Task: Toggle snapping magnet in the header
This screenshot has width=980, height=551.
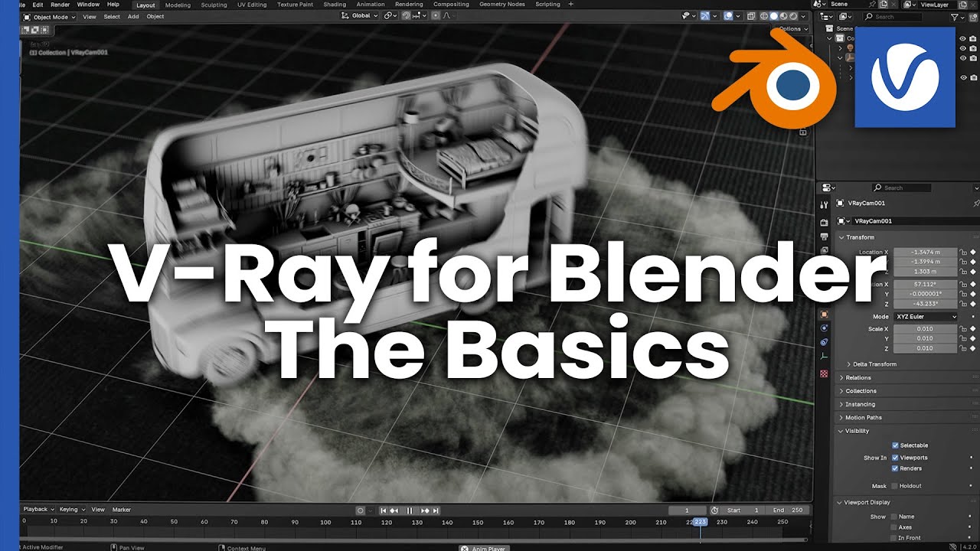Action: [407, 15]
